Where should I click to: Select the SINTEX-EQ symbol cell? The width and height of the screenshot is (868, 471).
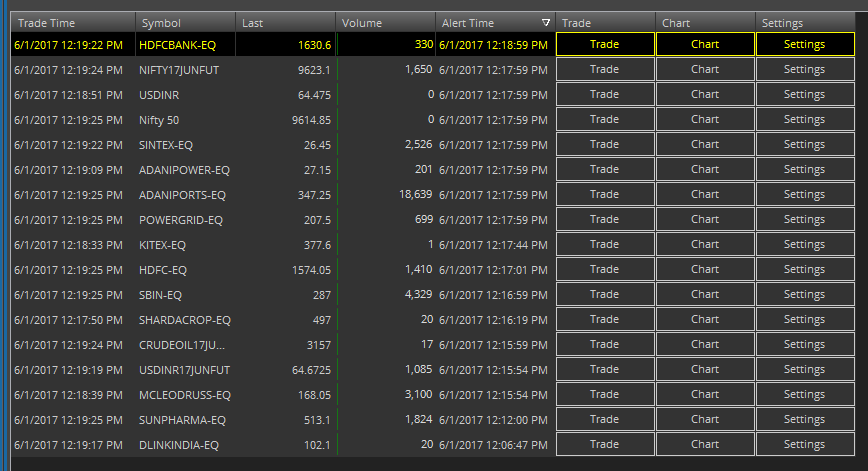coord(185,145)
